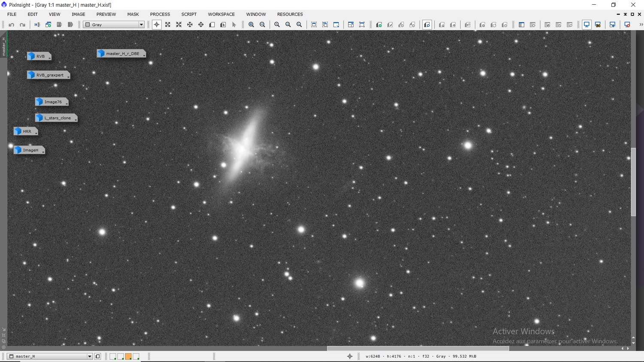Click the 24-bit screen transfer monitor icon
Screen dimensions: 644x362
(598, 25)
